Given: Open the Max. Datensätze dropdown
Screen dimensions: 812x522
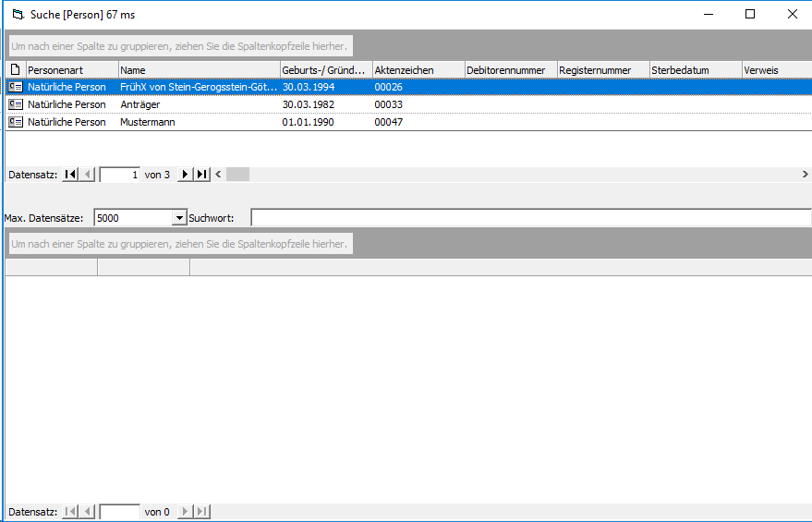Looking at the screenshot, I should 179,218.
